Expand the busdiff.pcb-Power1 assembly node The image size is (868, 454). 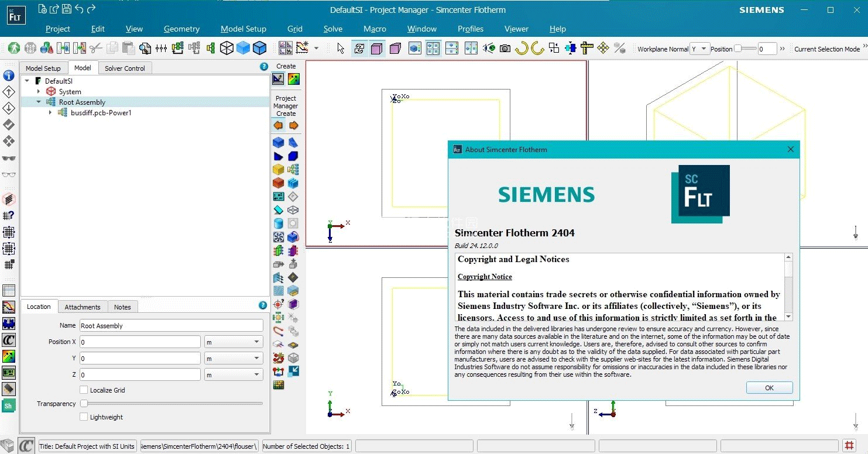click(x=50, y=113)
